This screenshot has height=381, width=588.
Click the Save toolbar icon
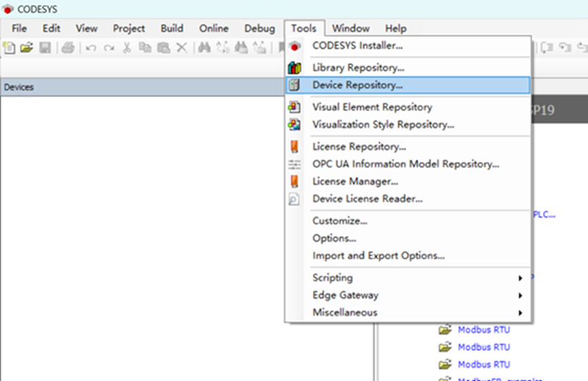tap(45, 48)
